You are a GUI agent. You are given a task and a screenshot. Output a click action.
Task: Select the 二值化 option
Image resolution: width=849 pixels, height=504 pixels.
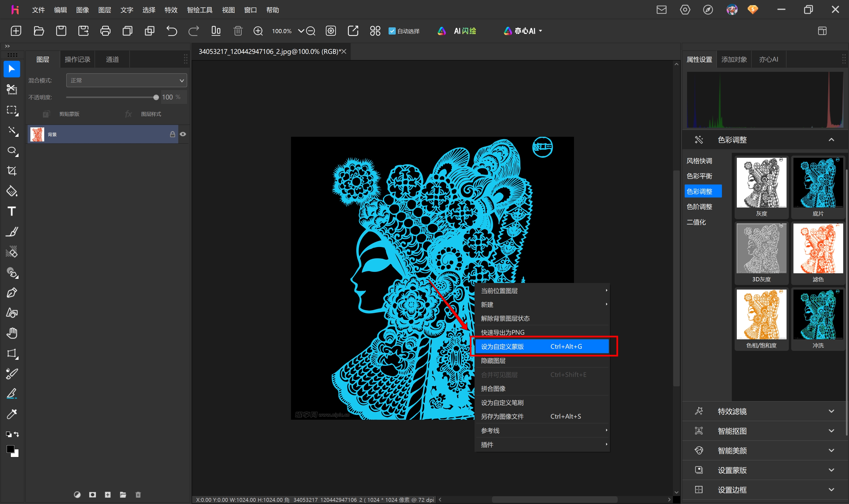(x=696, y=222)
